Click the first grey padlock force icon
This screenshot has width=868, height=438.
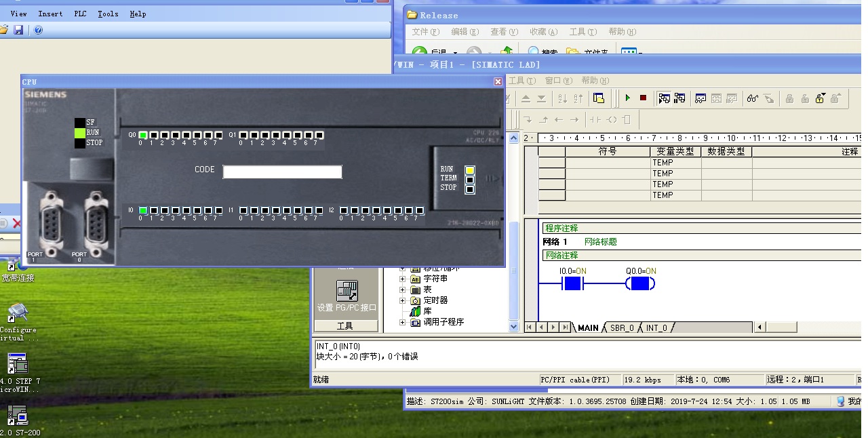(789, 98)
